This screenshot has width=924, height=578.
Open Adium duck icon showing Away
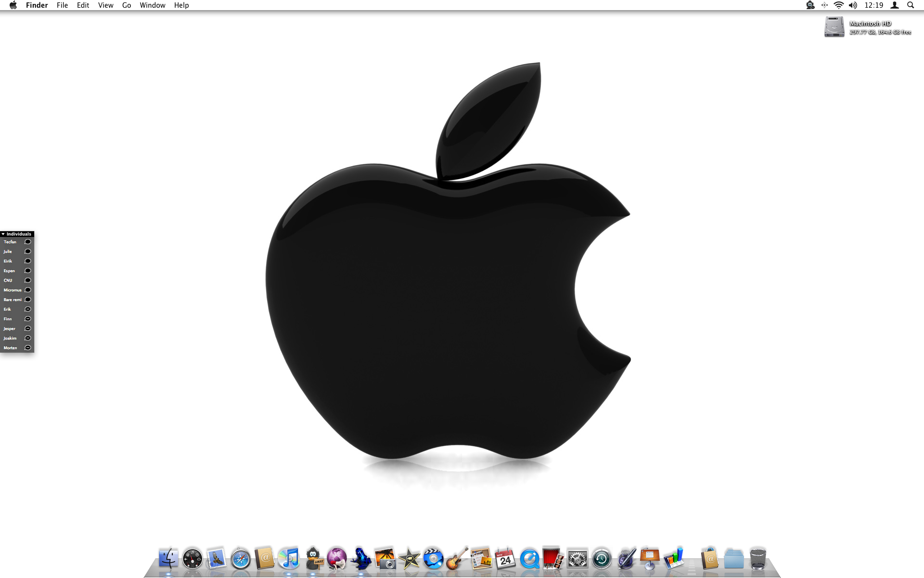pyautogui.click(x=314, y=559)
